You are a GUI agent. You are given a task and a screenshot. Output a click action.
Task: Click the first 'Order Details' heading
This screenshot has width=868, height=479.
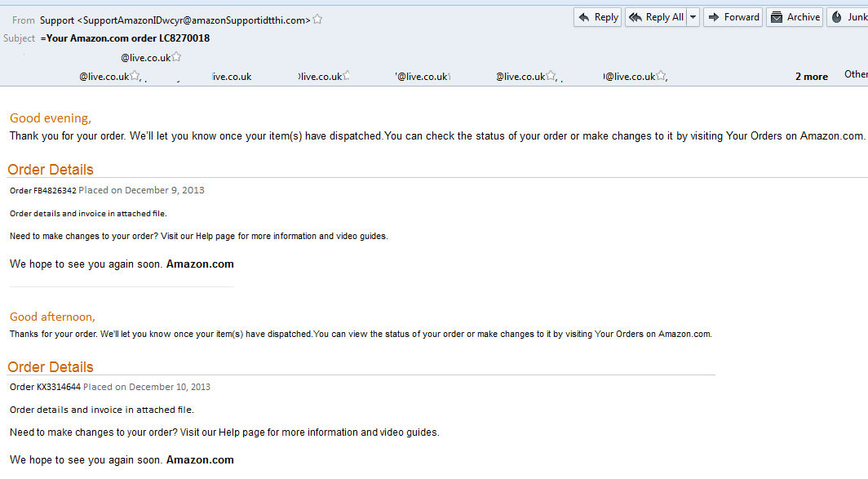(51, 170)
